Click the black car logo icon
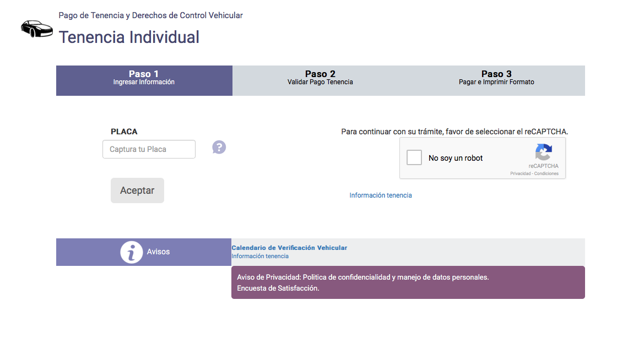 [36, 29]
